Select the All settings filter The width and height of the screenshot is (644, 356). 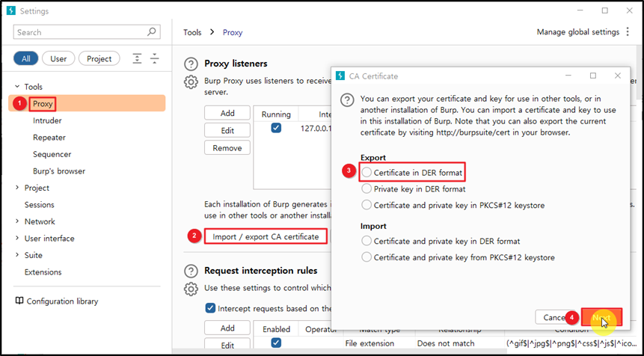point(26,59)
